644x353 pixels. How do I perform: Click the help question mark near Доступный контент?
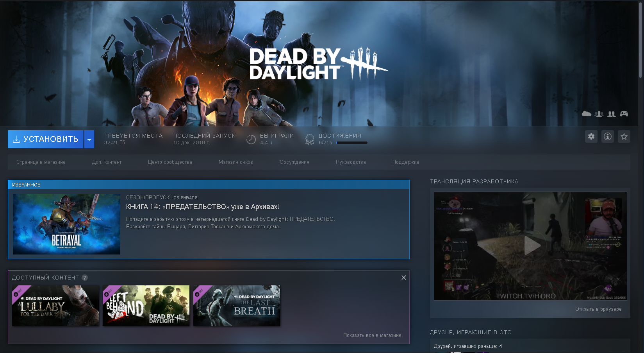point(85,278)
